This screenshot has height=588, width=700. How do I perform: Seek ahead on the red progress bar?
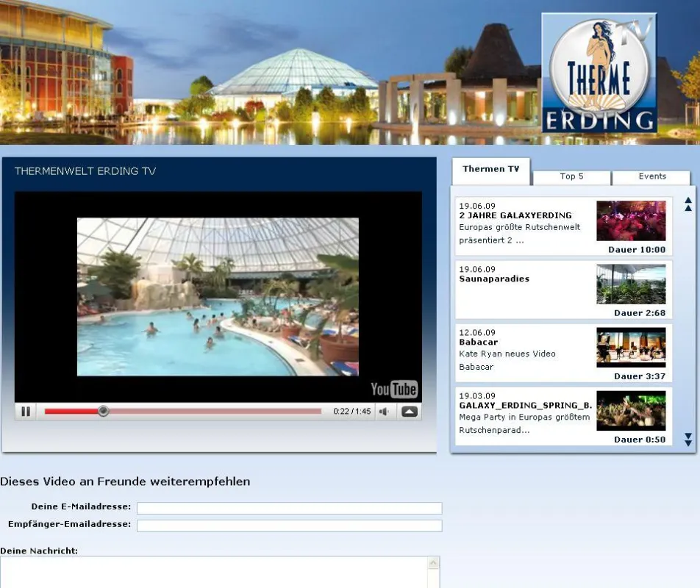tap(183, 412)
